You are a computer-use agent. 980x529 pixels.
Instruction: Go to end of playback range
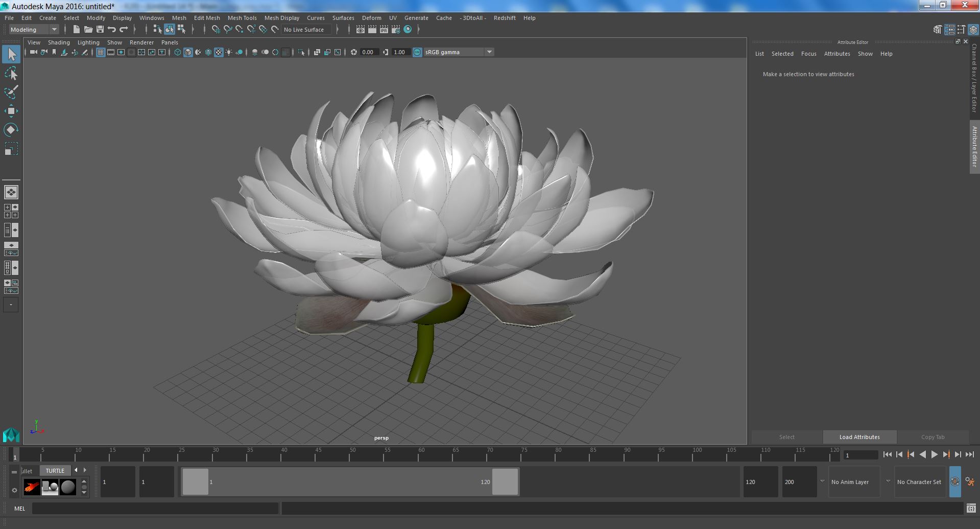[969, 454]
